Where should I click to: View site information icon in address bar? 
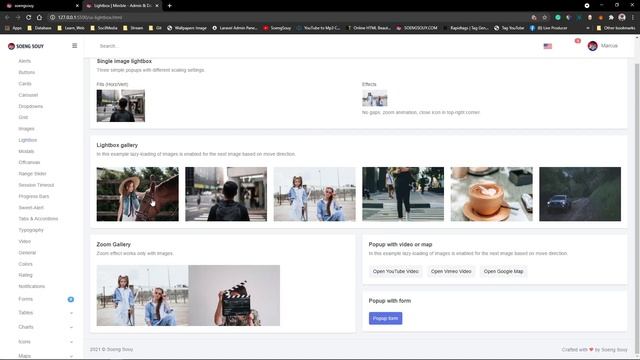tap(52, 17)
